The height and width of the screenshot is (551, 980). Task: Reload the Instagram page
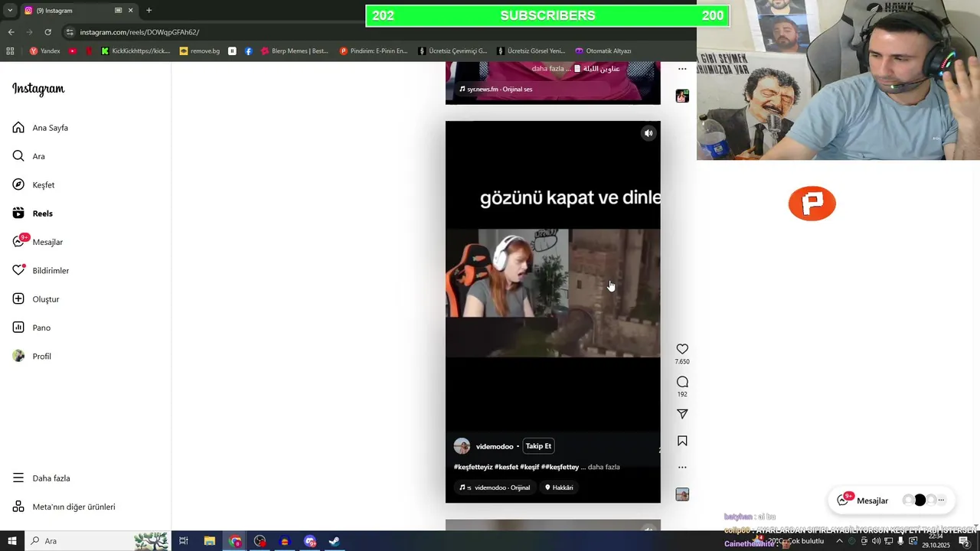point(47,32)
